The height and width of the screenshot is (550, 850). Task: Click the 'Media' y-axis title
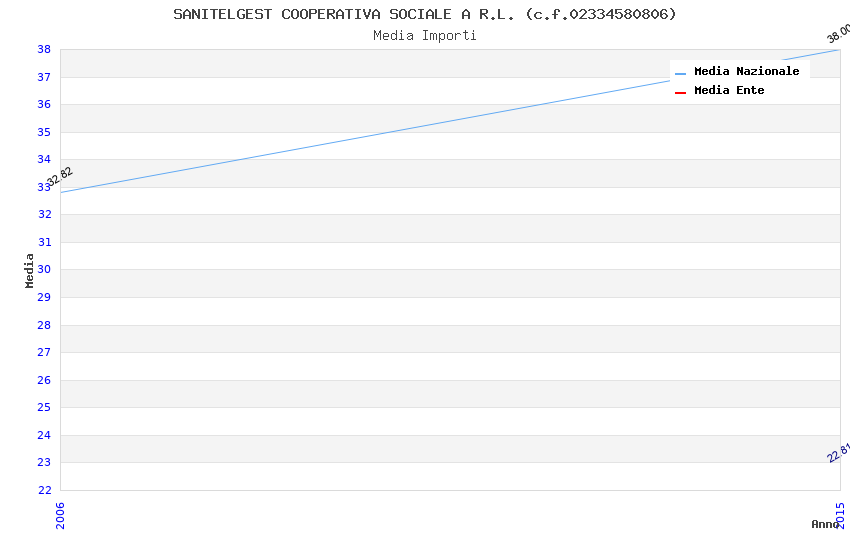pos(29,270)
